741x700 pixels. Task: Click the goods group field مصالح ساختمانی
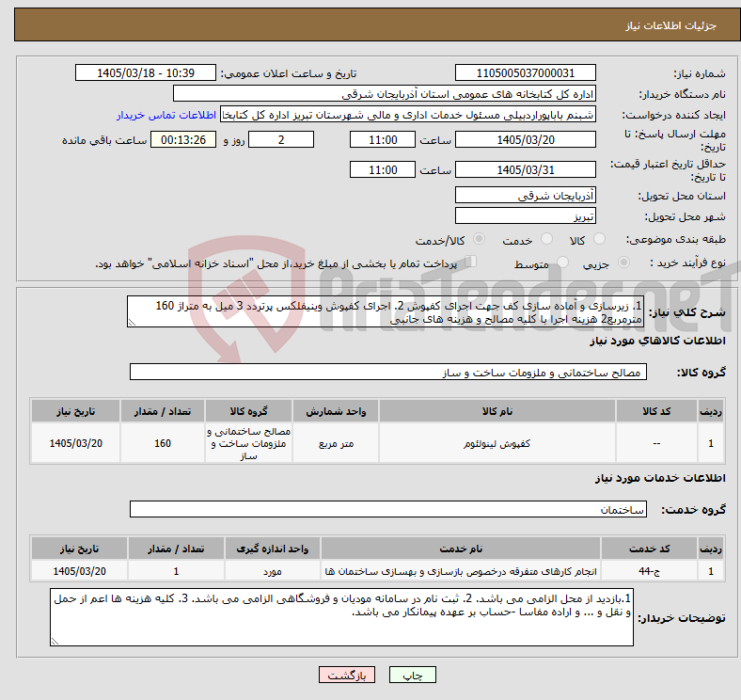(x=388, y=373)
